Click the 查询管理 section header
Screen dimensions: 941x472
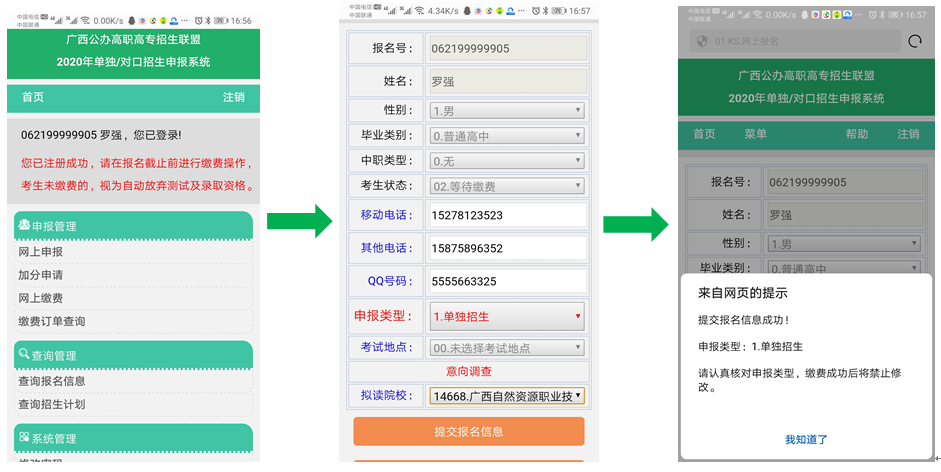[133, 355]
